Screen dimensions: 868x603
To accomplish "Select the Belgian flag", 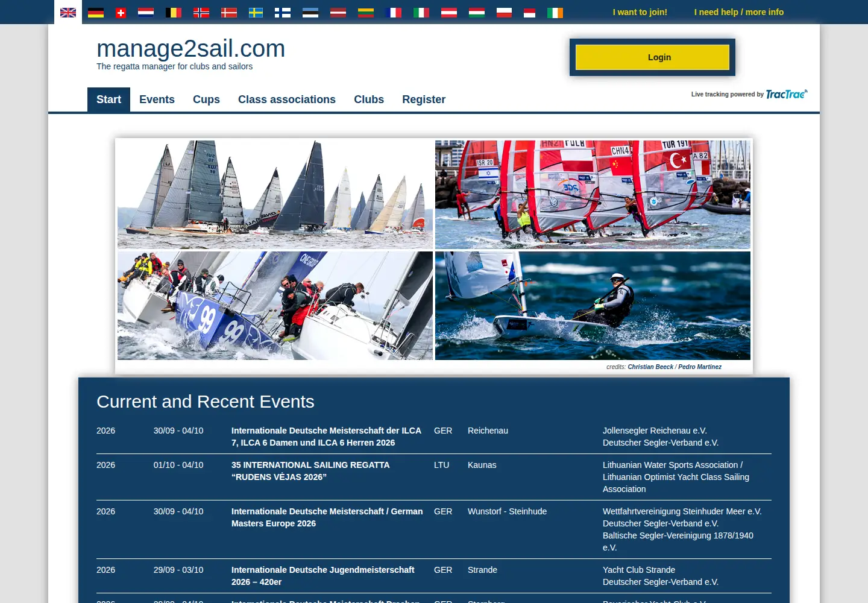I will click(174, 13).
